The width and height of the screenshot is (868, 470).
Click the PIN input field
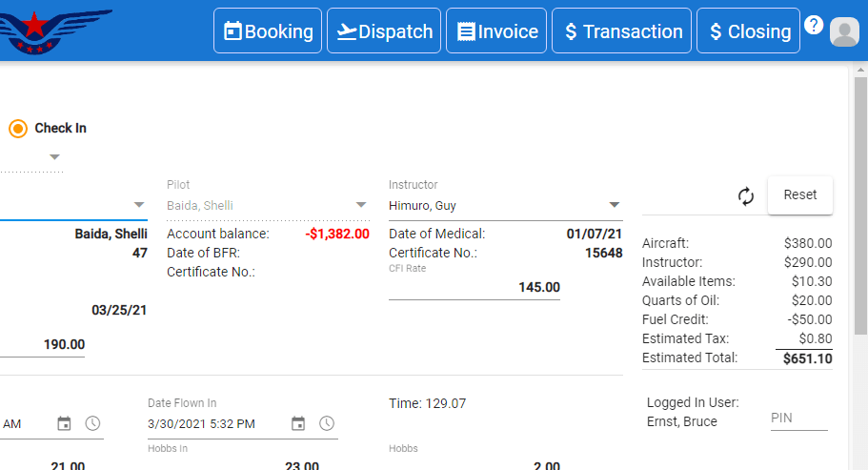point(798,419)
